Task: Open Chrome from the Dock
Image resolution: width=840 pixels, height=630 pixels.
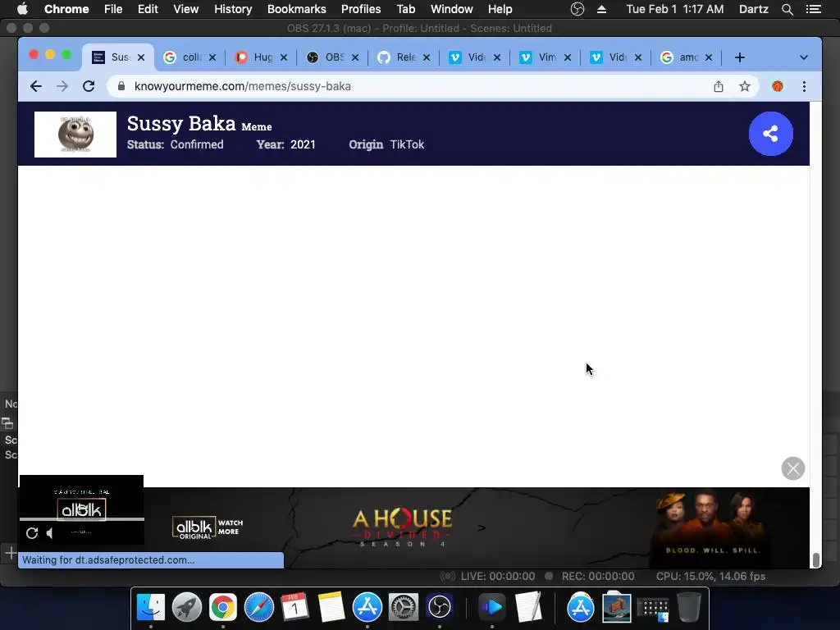Action: [x=223, y=607]
